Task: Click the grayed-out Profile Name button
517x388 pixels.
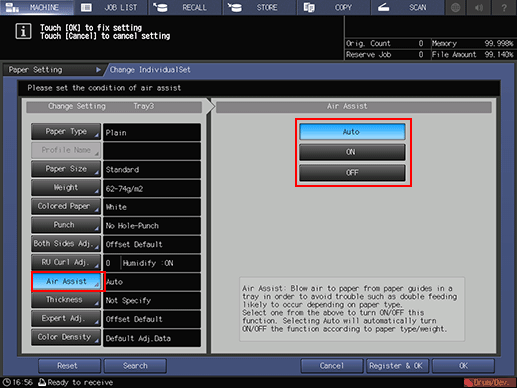Action: coord(66,150)
